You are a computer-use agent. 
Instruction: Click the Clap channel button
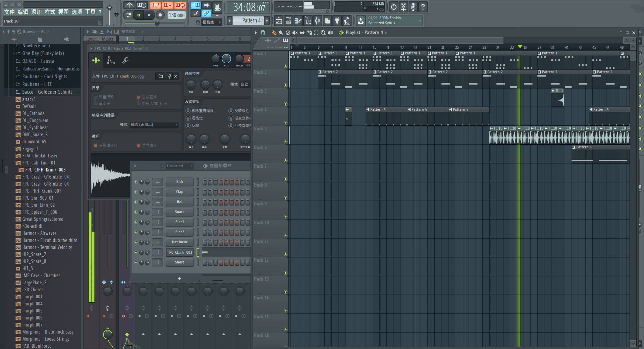click(180, 192)
